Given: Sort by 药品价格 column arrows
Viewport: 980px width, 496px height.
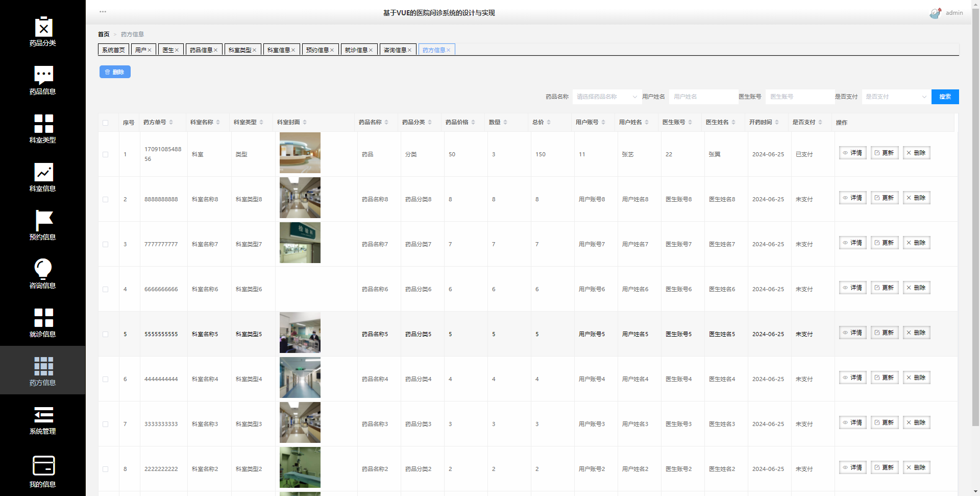Looking at the screenshot, I should (x=473, y=122).
